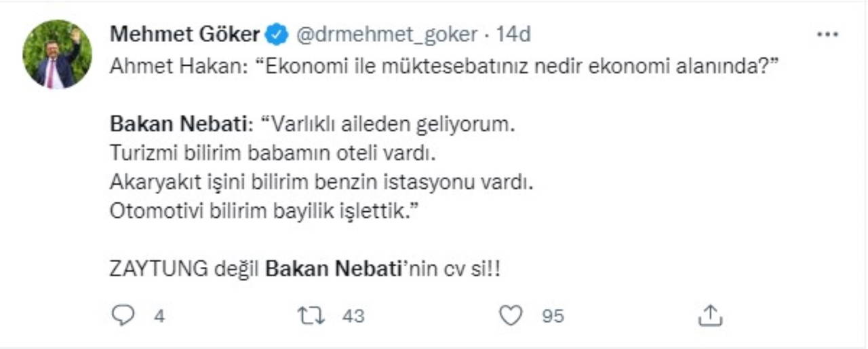Like the tweet with the heart icon
Viewport: 868px width, 349px height.
tap(510, 315)
